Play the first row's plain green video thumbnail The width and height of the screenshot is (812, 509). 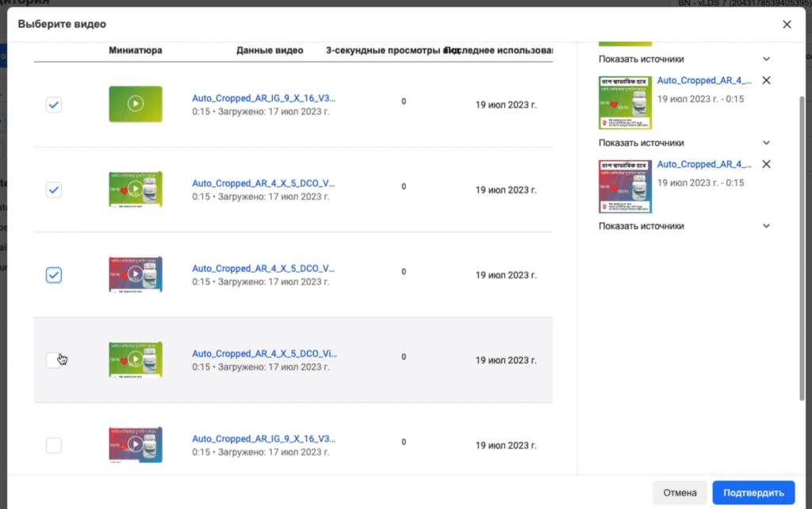pyautogui.click(x=136, y=104)
